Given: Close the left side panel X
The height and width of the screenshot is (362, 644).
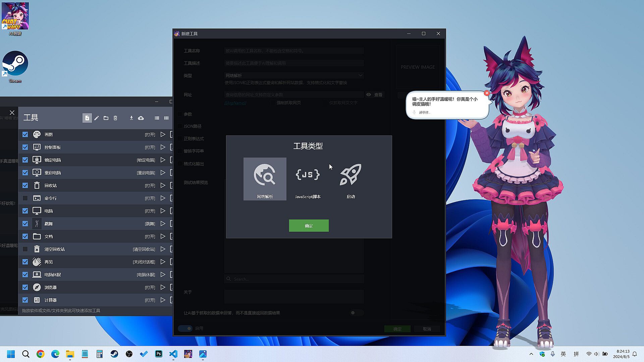Looking at the screenshot, I should [12, 113].
